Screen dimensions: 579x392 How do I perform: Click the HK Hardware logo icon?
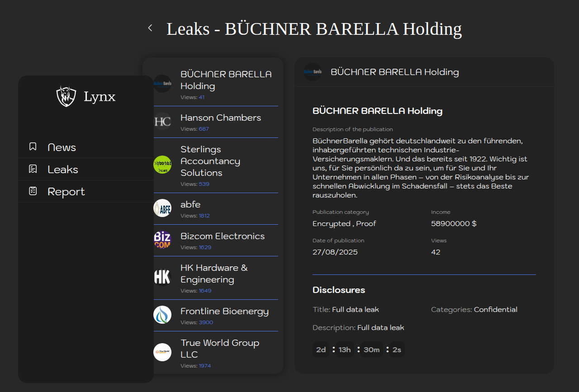pos(162,277)
